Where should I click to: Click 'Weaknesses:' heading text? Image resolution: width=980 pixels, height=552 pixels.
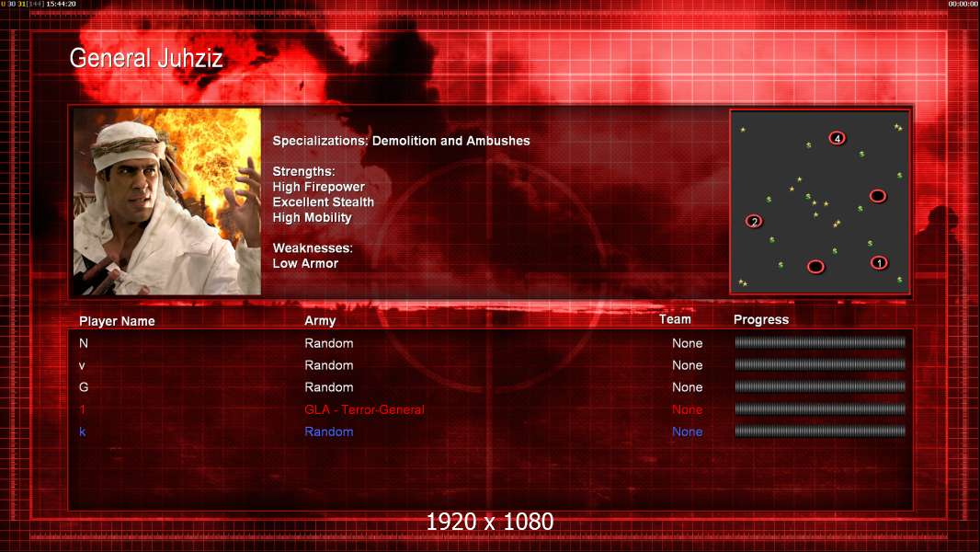[313, 248]
